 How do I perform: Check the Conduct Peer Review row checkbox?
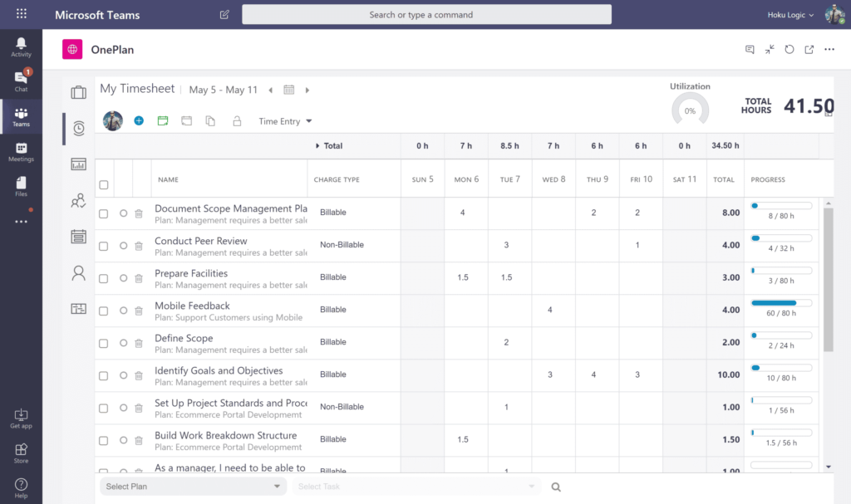click(104, 247)
